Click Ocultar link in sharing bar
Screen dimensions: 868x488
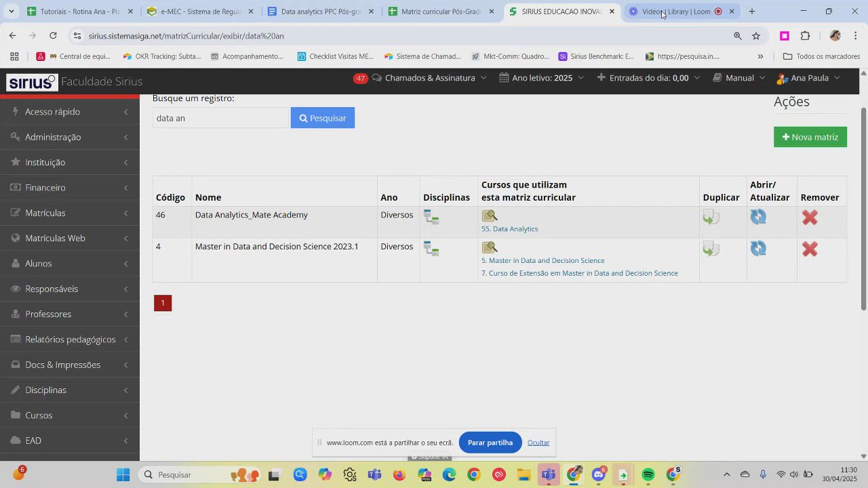pyautogui.click(x=538, y=443)
